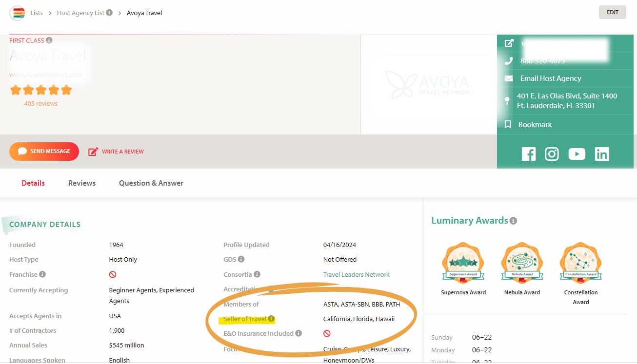
Task: Click the external website link icon
Action: coord(509,43)
